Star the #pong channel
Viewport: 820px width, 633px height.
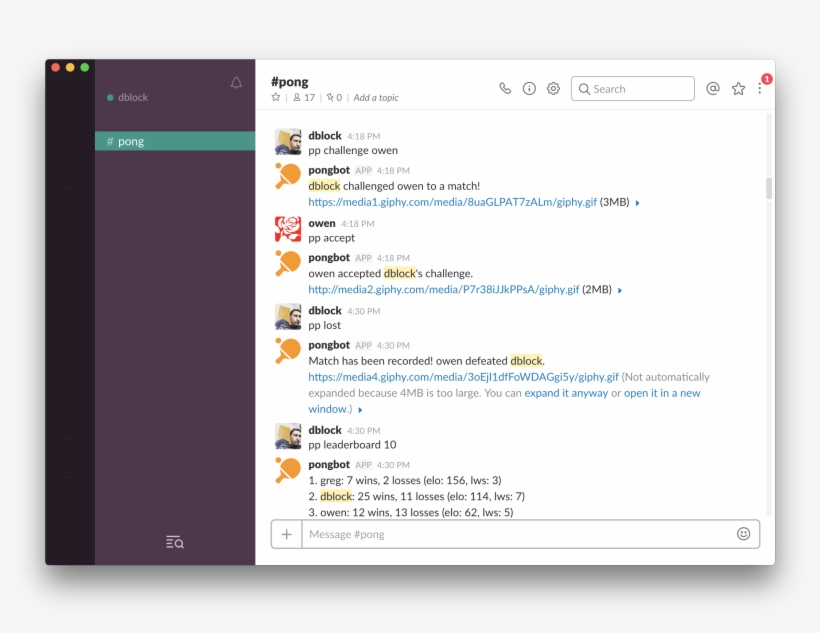[276, 97]
